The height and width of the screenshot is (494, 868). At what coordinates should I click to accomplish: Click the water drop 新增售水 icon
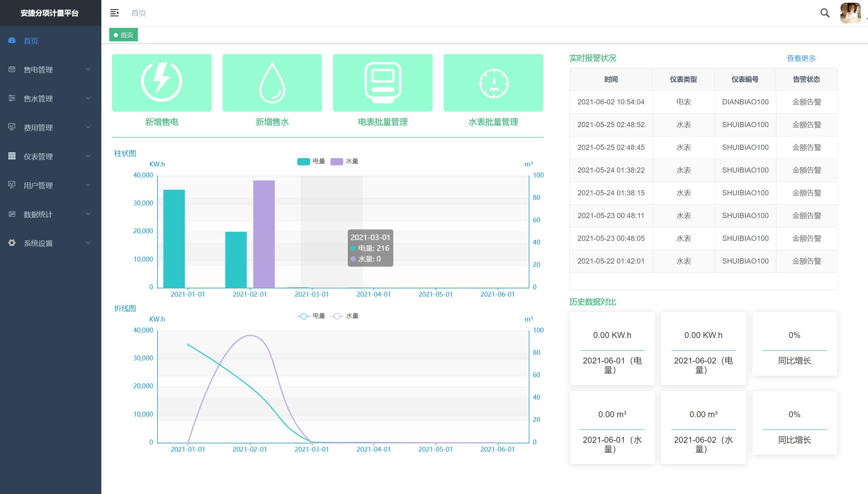click(x=272, y=82)
